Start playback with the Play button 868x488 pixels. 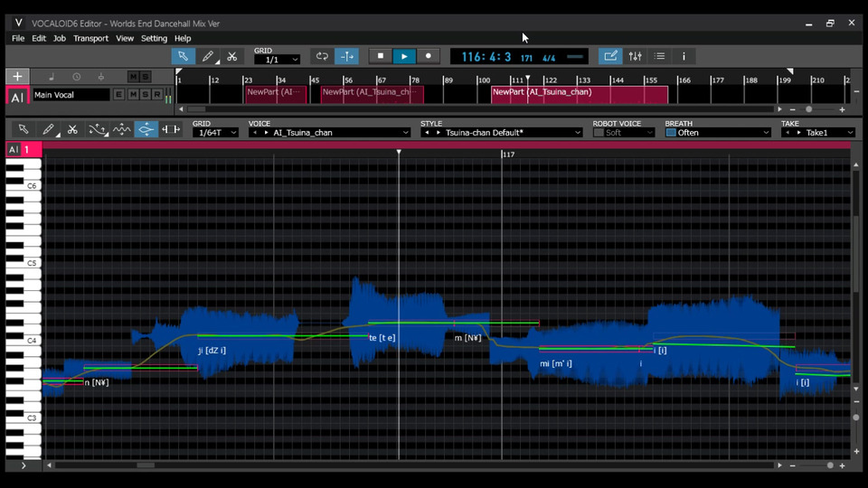404,56
